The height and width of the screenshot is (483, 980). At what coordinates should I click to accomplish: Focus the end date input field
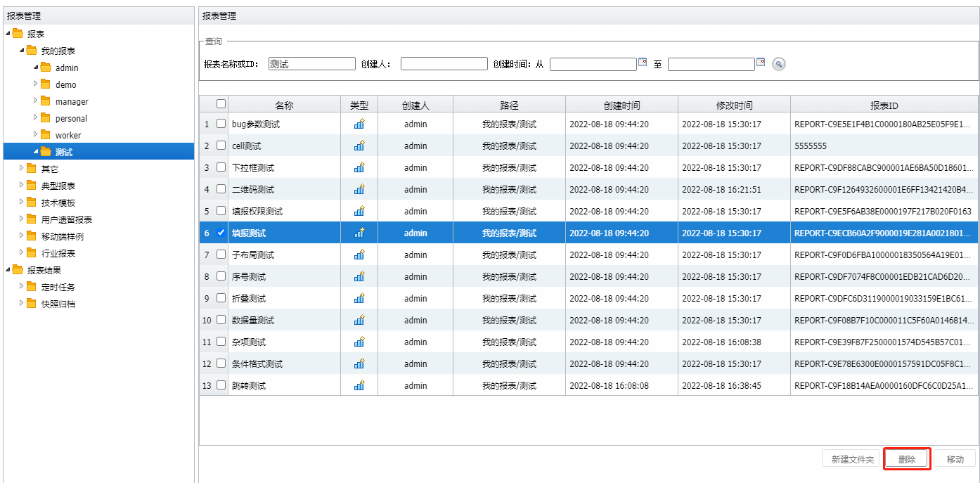coord(711,64)
